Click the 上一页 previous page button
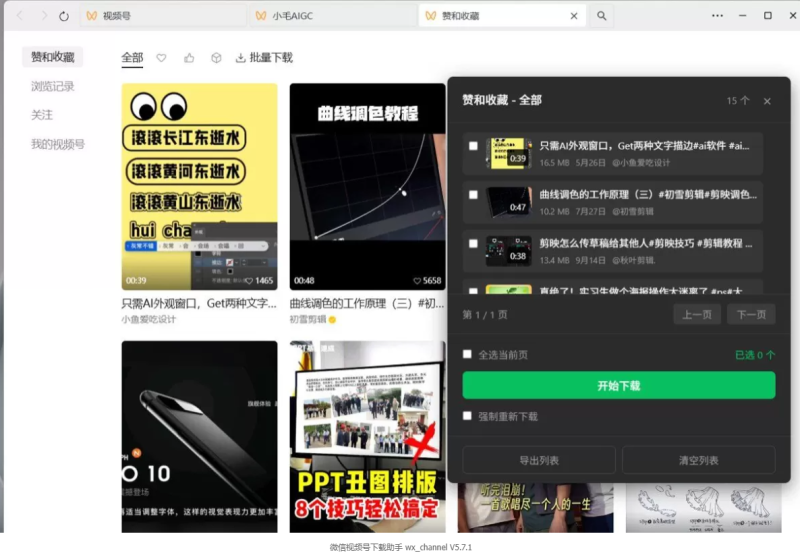This screenshot has width=800, height=555. coord(697,314)
